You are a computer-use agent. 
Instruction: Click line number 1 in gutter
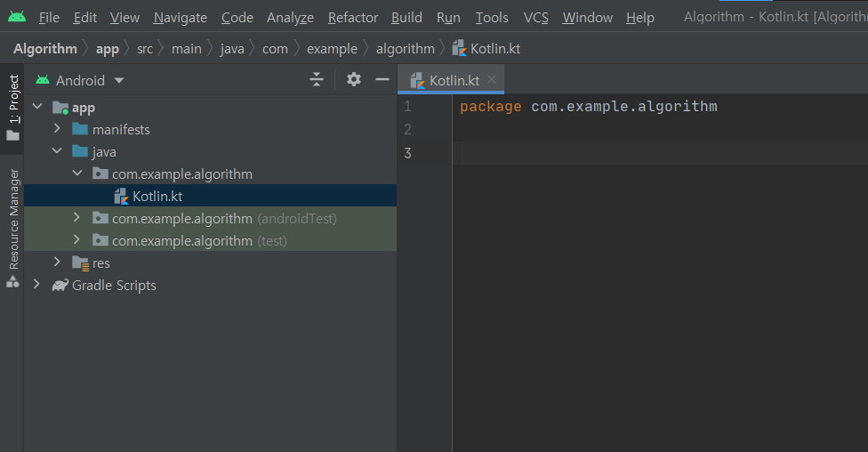408,107
